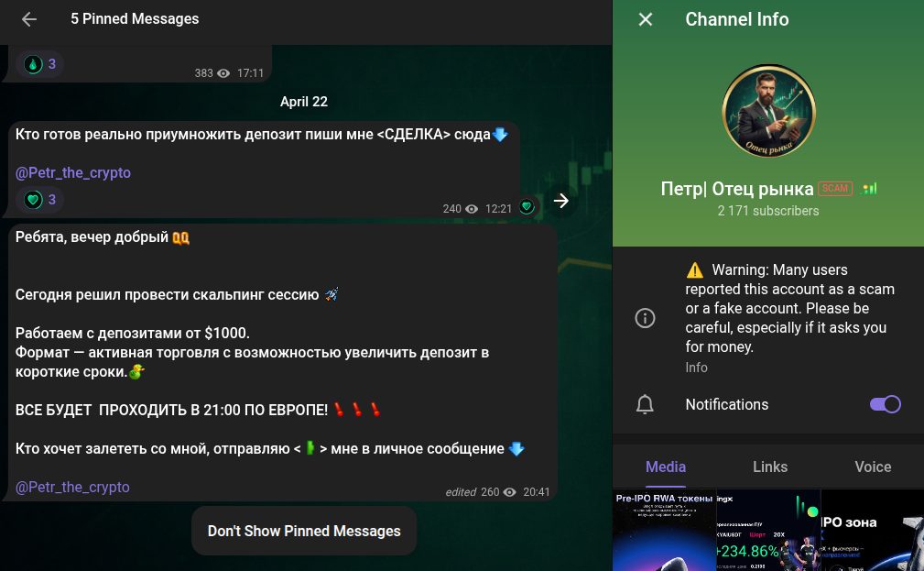Switch to the Links tab

[x=769, y=467]
